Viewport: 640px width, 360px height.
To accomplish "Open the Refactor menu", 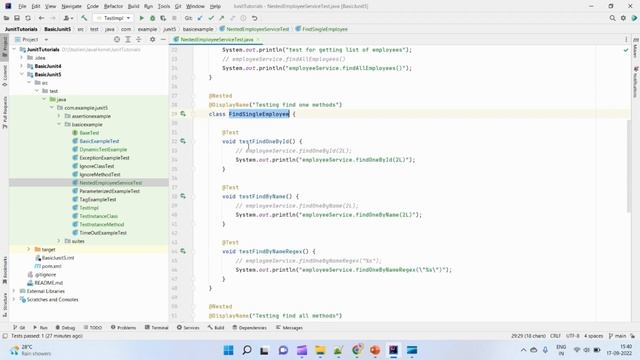I will click(113, 6).
